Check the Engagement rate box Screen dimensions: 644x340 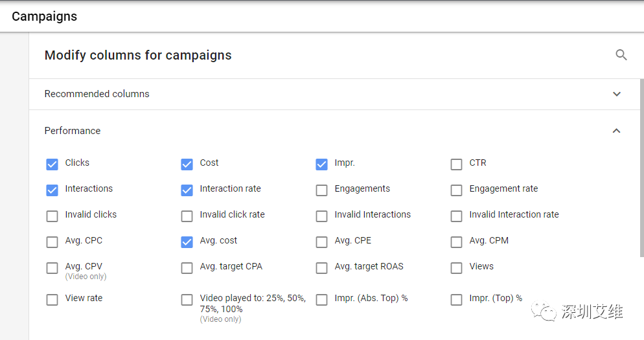[x=457, y=190]
